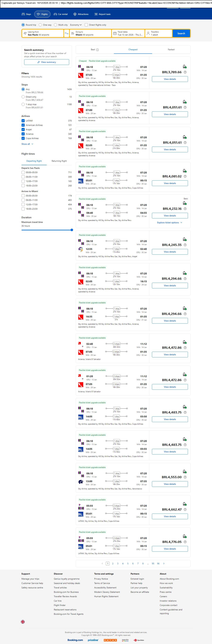Screen dimensions: 212x644
Task: Click the Leaving from Sao Paulo field
Action: pyautogui.click(x=42, y=33)
